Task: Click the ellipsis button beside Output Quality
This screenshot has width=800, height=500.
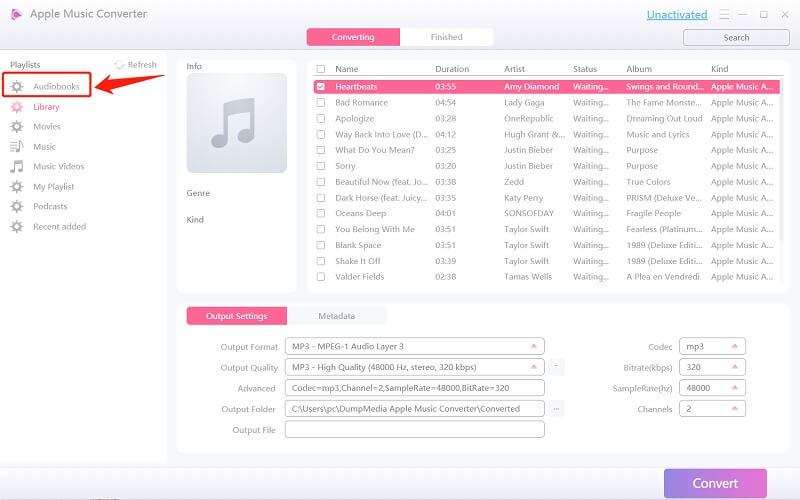Action: (x=556, y=367)
